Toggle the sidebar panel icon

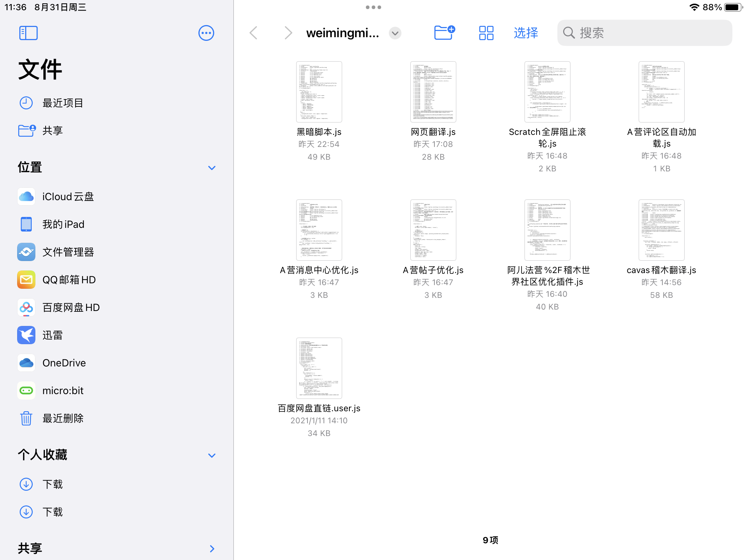[x=28, y=33]
